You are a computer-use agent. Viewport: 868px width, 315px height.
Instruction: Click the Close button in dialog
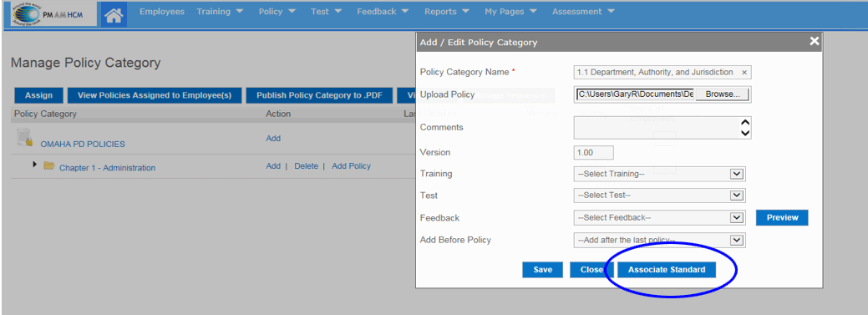pyautogui.click(x=591, y=270)
